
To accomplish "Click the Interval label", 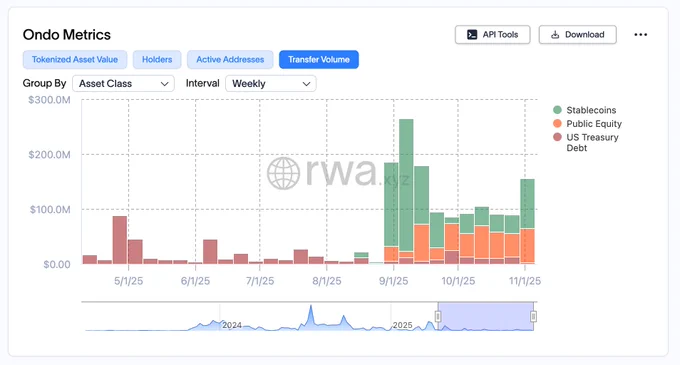I will (x=203, y=83).
